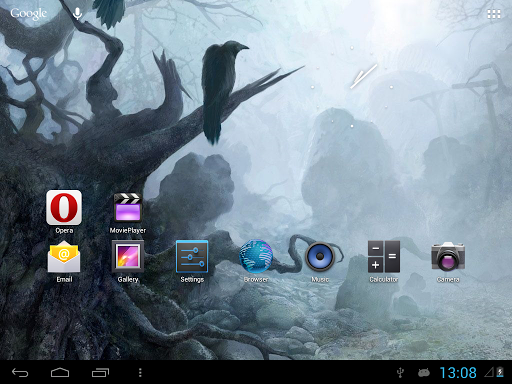The image size is (512, 384).
Task: Tap the Back navigation button
Action: pos(20,372)
